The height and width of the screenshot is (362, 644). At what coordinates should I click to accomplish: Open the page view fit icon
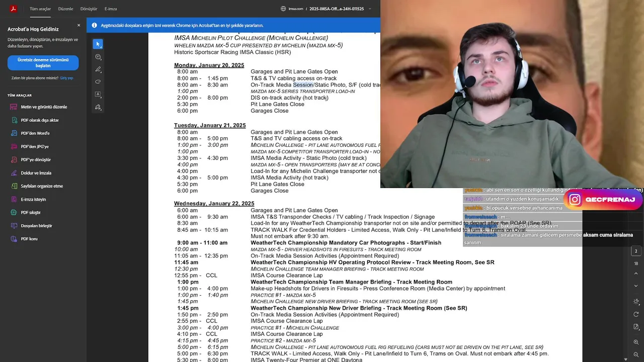pos(636,327)
